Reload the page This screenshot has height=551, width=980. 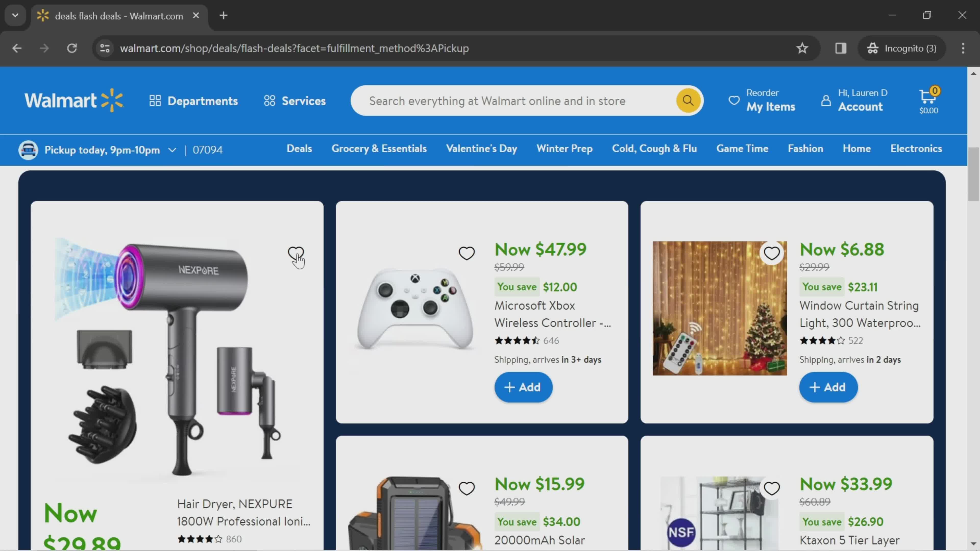(x=72, y=48)
